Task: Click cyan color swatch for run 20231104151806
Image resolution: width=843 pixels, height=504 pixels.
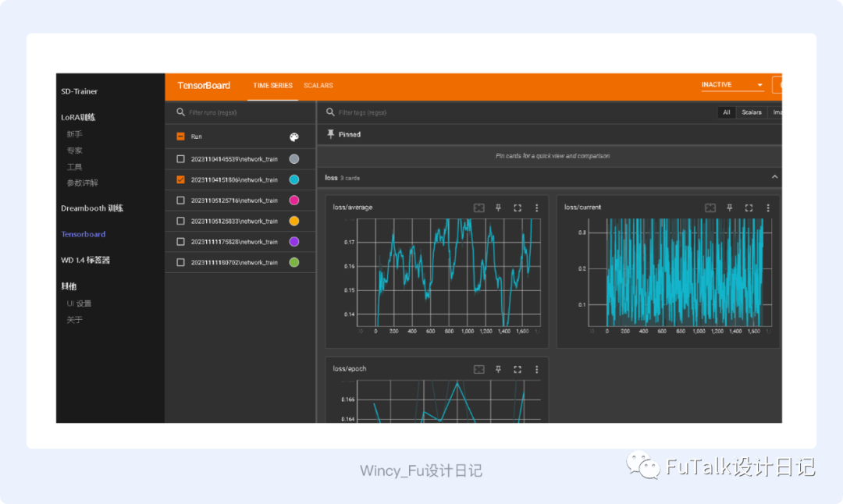Action: click(294, 179)
